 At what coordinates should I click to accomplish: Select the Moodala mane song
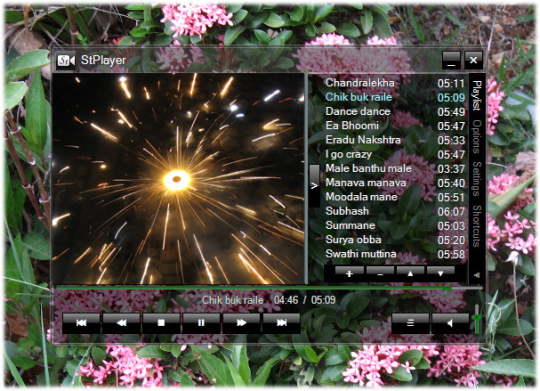[395, 197]
